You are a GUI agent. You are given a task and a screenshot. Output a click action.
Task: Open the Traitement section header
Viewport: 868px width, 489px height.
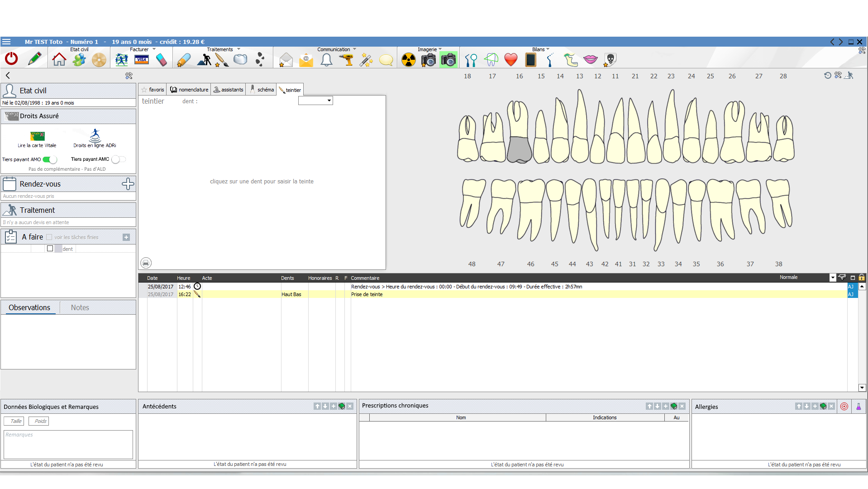[68, 210]
